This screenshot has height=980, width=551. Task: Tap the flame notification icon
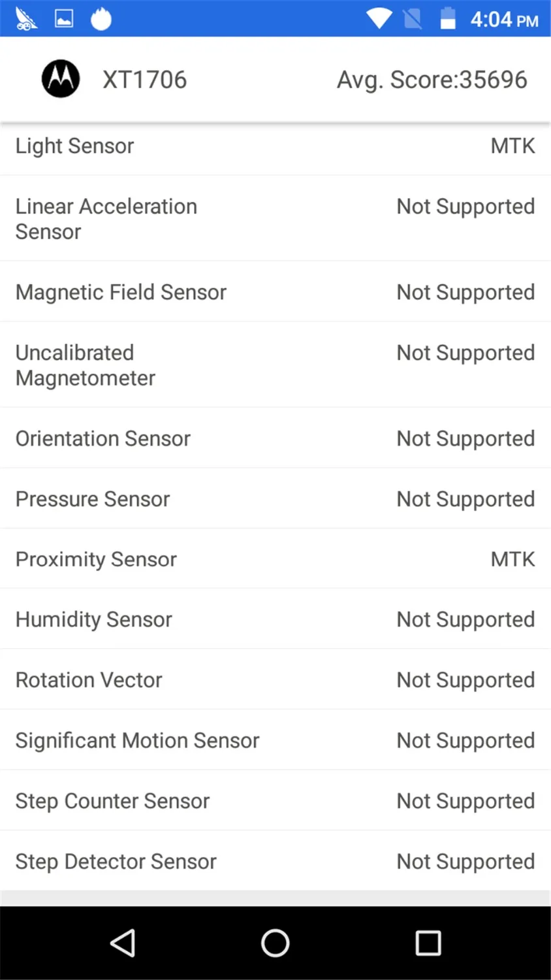101,19
